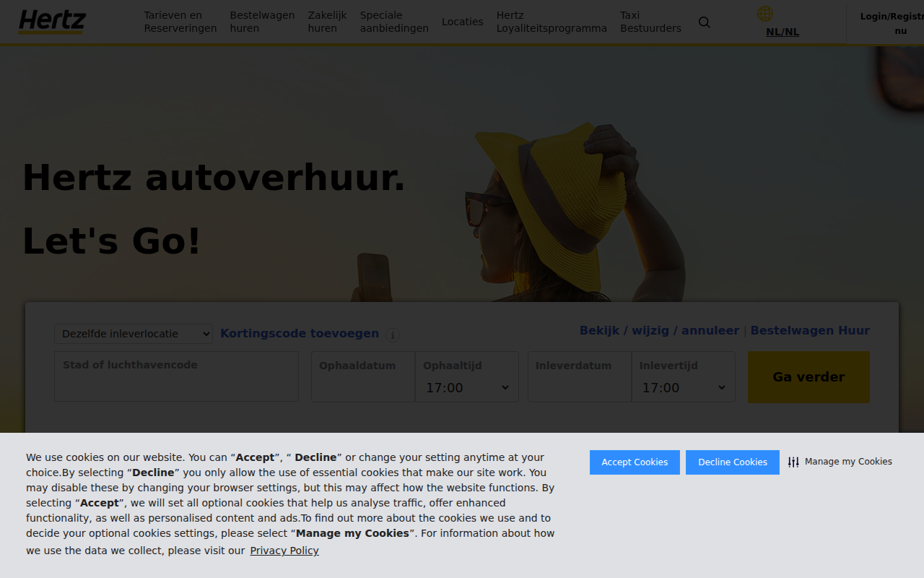This screenshot has width=924, height=578.
Task: Open the Ophaaldatum date field
Action: [363, 376]
